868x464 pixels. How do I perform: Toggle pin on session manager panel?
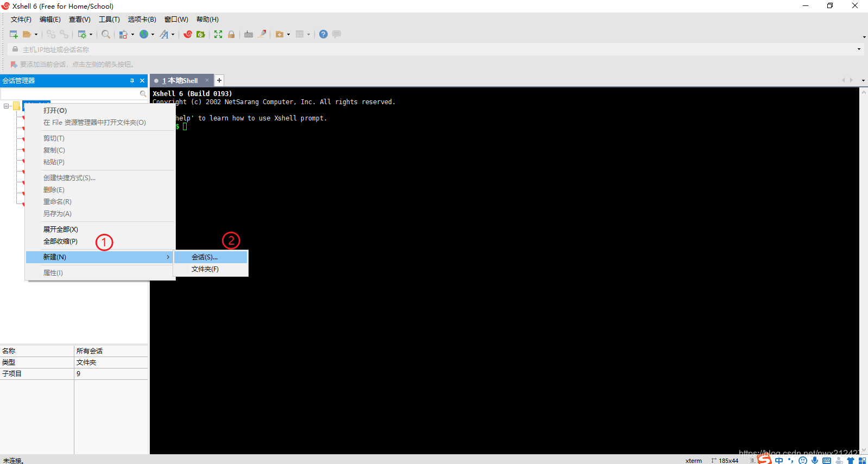point(132,81)
